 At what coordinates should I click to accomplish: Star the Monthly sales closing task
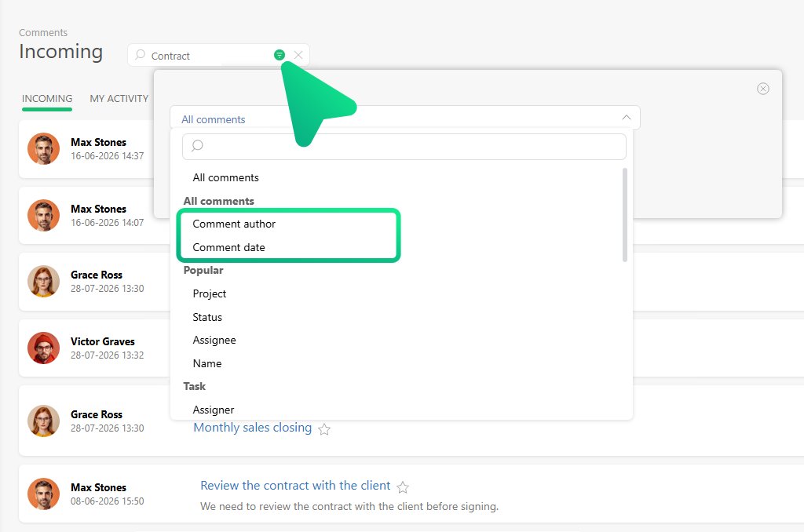tap(324, 429)
